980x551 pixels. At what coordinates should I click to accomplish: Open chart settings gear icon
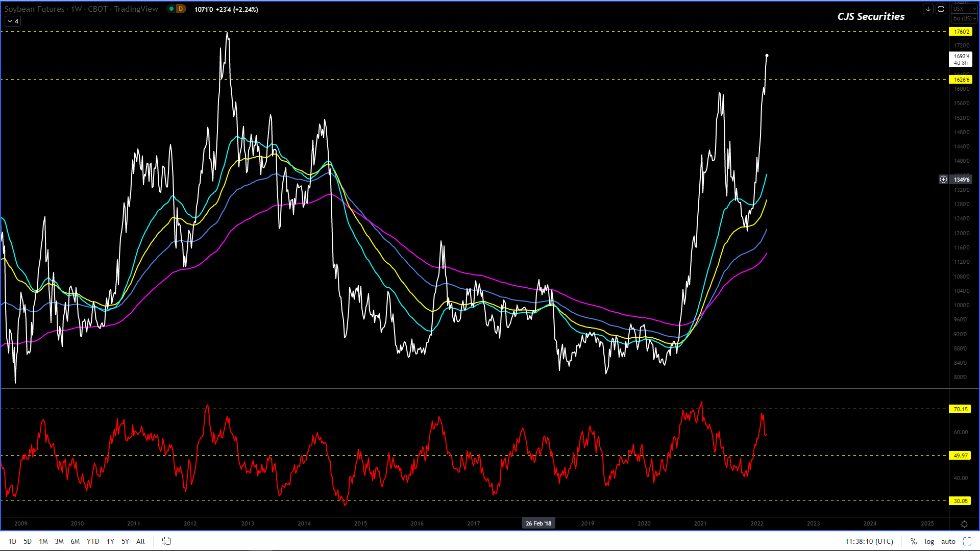tap(964, 524)
